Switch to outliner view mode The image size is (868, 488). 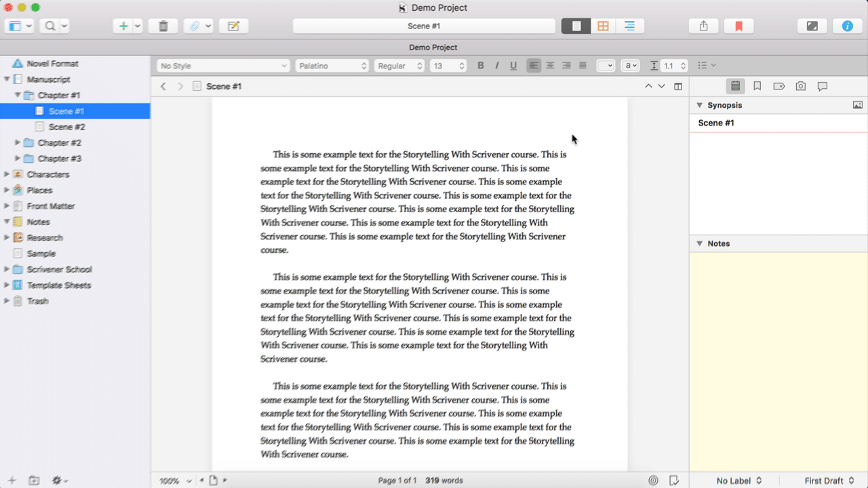[630, 26]
